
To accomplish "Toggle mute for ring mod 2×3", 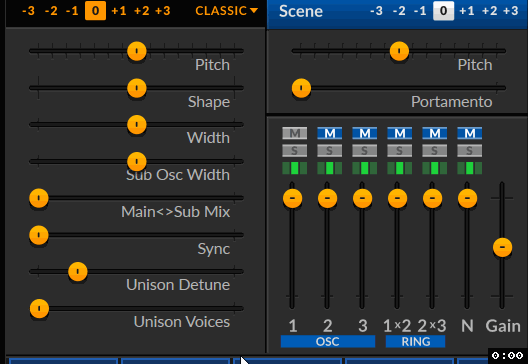I will coord(435,133).
